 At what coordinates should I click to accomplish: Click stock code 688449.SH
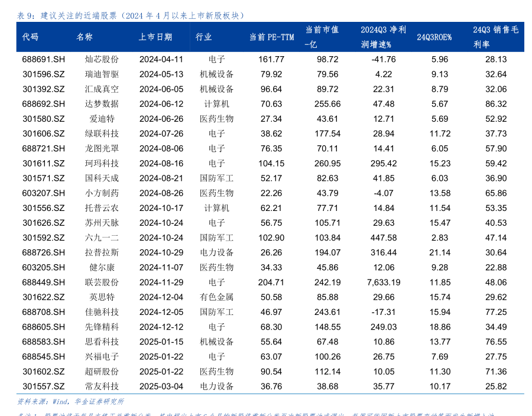pos(43,282)
